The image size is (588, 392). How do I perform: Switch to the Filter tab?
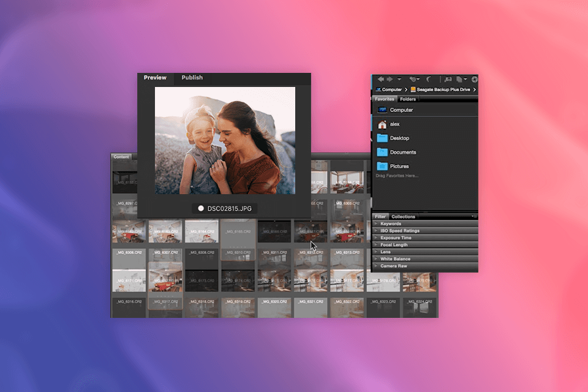click(380, 216)
